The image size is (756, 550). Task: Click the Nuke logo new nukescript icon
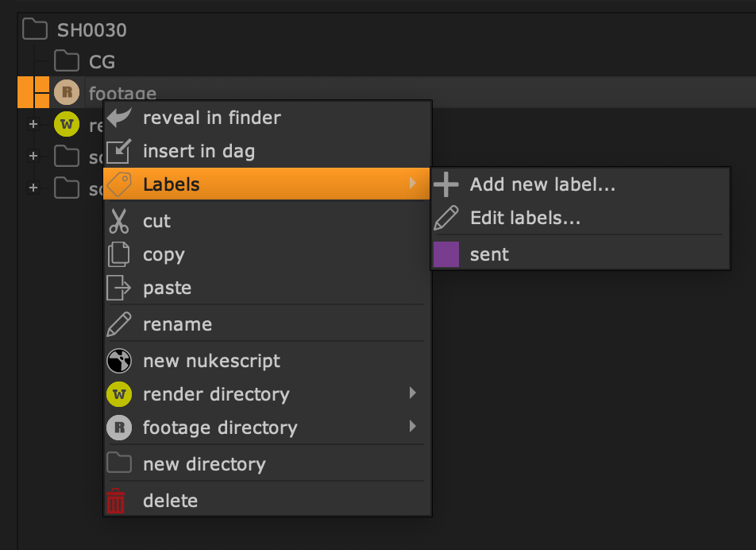tap(119, 361)
